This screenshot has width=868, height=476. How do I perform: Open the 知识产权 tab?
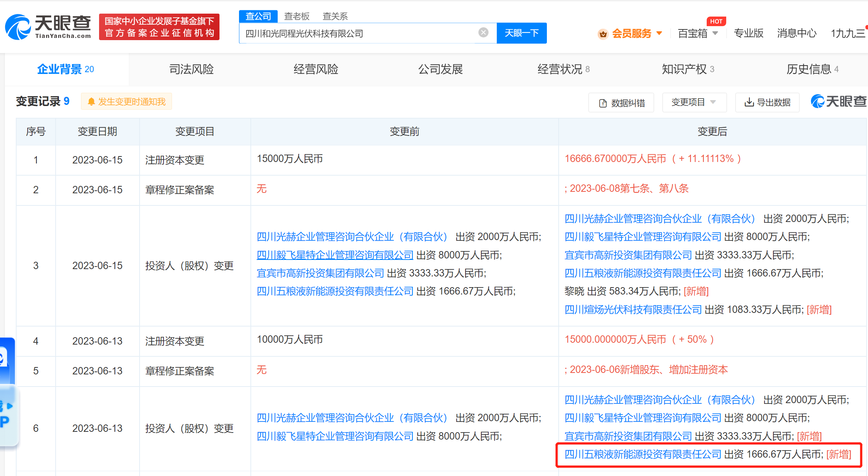point(688,69)
